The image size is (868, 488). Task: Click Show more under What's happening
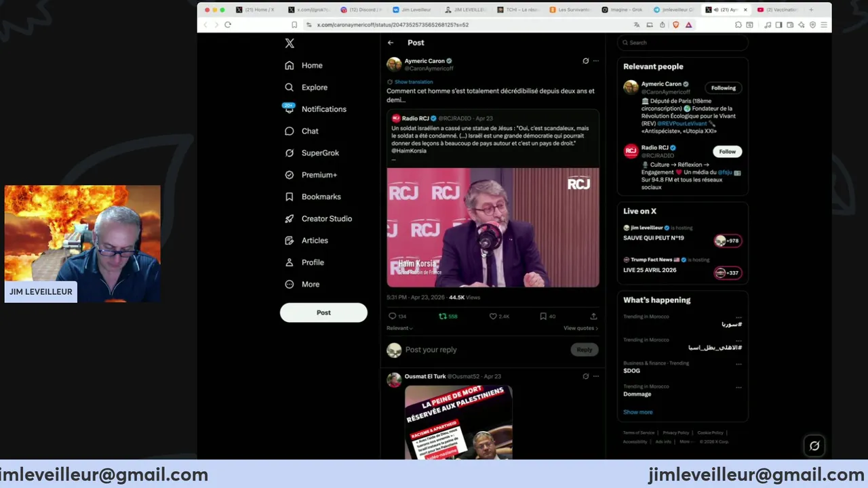(x=638, y=412)
